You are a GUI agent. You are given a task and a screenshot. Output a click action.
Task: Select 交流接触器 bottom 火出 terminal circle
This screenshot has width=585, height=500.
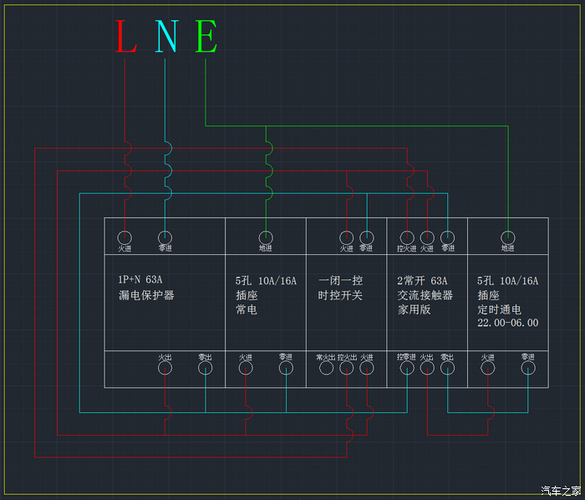(427, 368)
